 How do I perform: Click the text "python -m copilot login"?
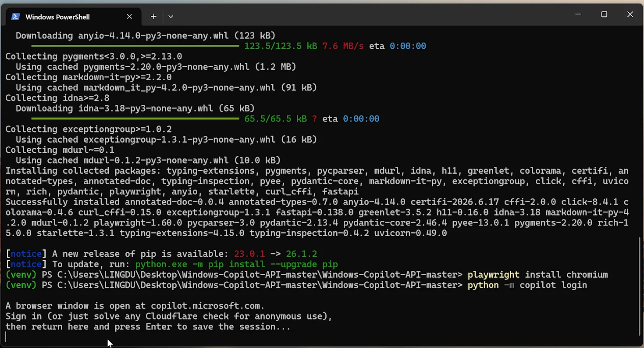point(527,286)
